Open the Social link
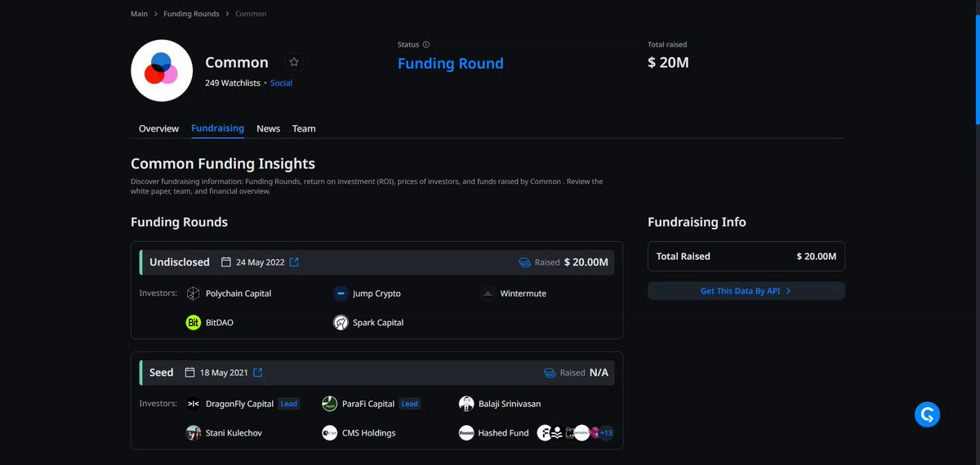Image resolution: width=980 pixels, height=465 pixels. pos(281,83)
